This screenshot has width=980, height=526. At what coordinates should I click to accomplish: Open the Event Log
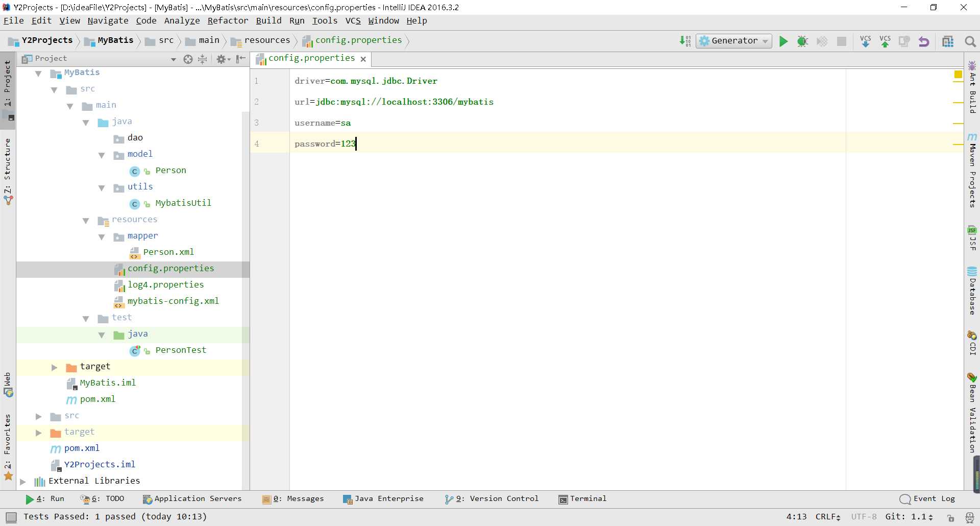tap(927, 499)
